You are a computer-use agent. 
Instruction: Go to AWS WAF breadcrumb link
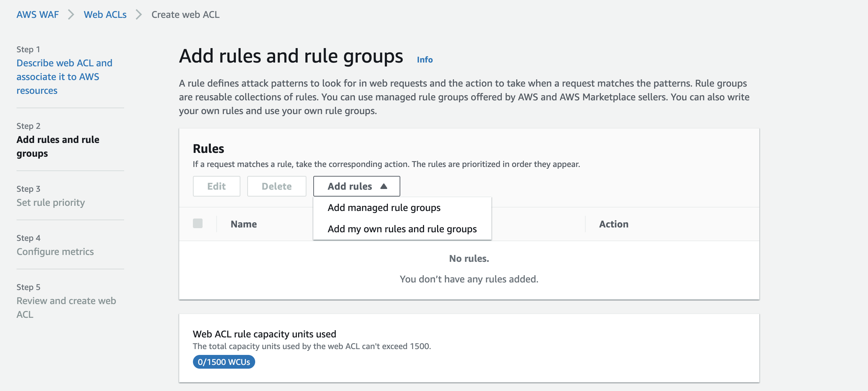(x=38, y=15)
